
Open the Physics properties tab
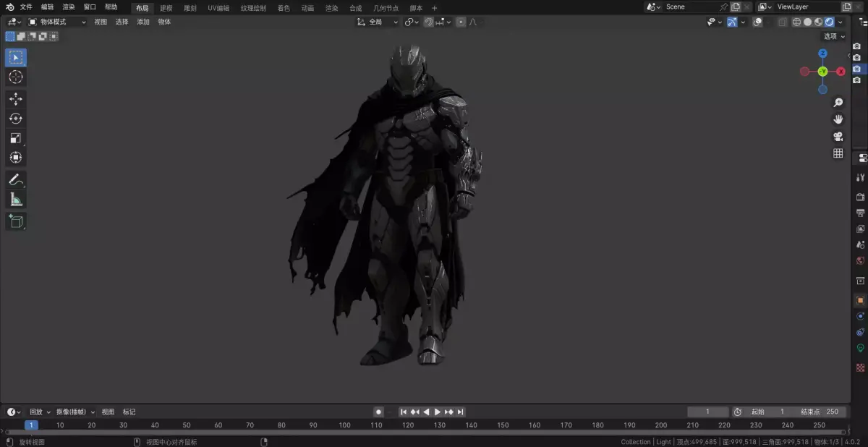[861, 316]
